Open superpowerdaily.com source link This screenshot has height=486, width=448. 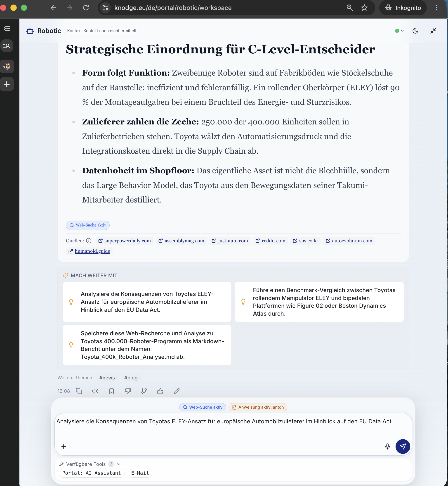pyautogui.click(x=125, y=241)
